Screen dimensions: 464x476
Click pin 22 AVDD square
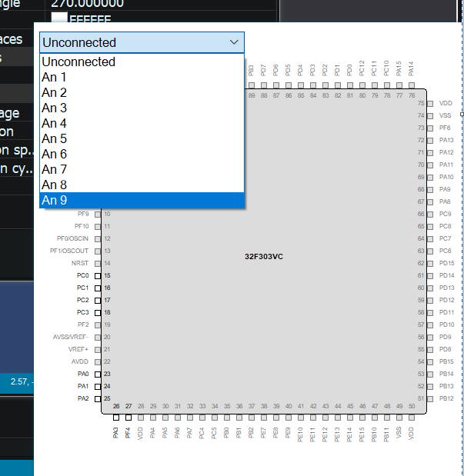[98, 362]
